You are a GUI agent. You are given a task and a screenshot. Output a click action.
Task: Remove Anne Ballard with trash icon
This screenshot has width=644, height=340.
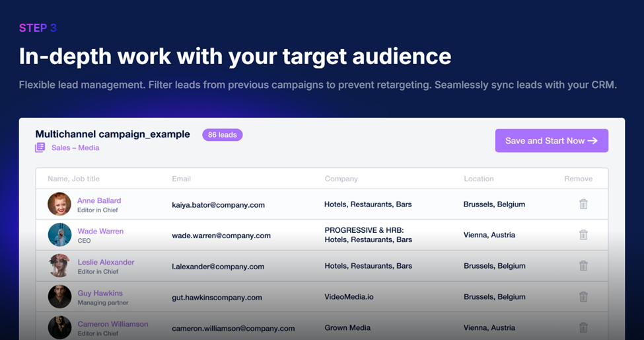[x=583, y=204]
